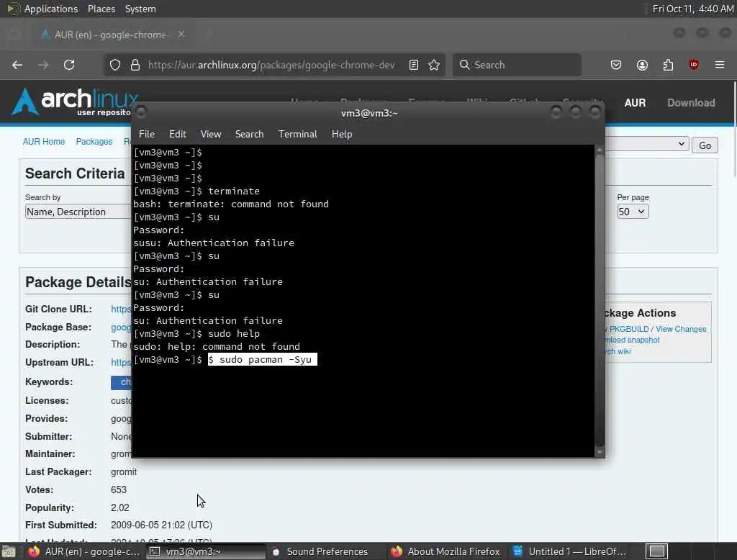Close the AUR google-chrome tab
Viewport: 737px width, 560px height.
click(181, 34)
